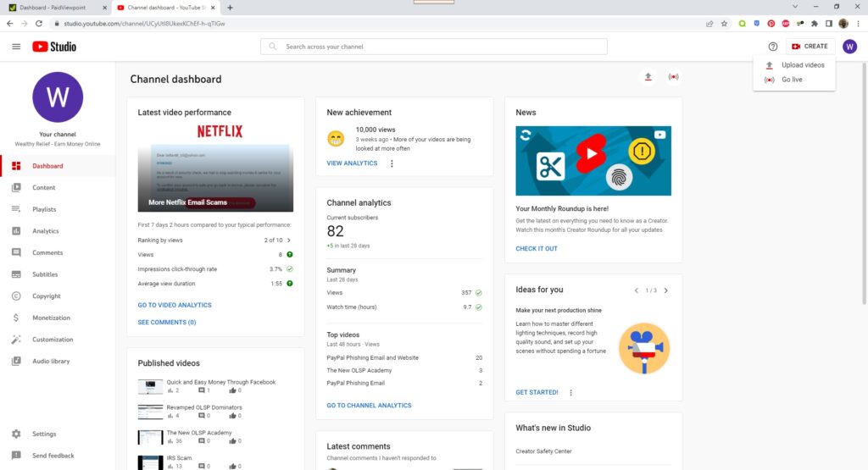Click the Audio library sidebar icon
The height and width of the screenshot is (470, 868).
(x=16, y=361)
